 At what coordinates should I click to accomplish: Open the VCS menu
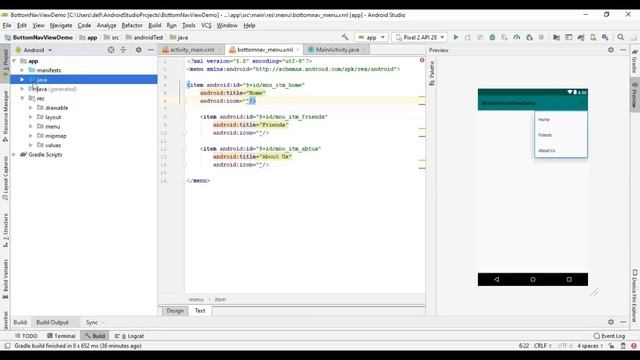[x=206, y=25]
